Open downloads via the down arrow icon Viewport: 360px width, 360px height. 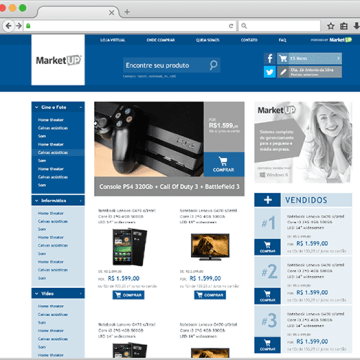356,26
